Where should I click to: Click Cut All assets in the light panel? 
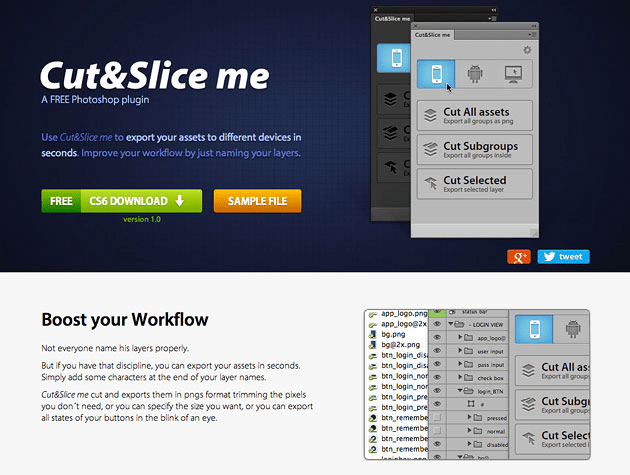(x=475, y=115)
